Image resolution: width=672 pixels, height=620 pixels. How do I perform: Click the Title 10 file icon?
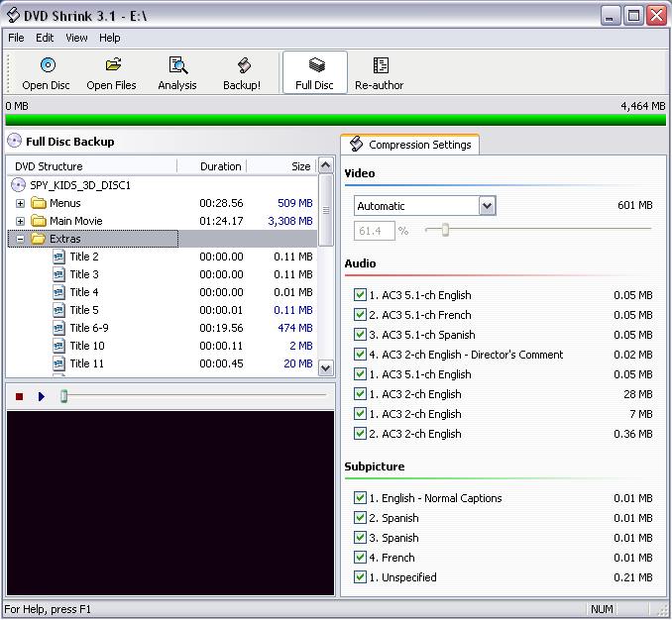[58, 346]
